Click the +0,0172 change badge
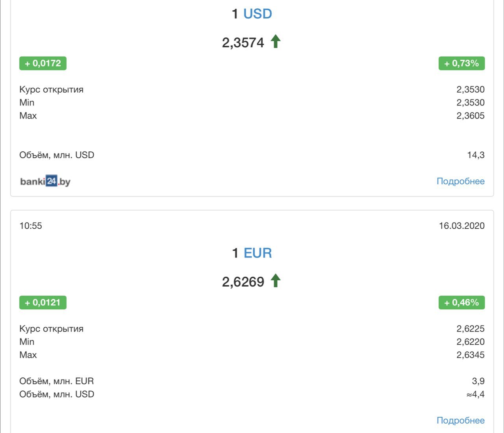The image size is (504, 433). click(43, 63)
